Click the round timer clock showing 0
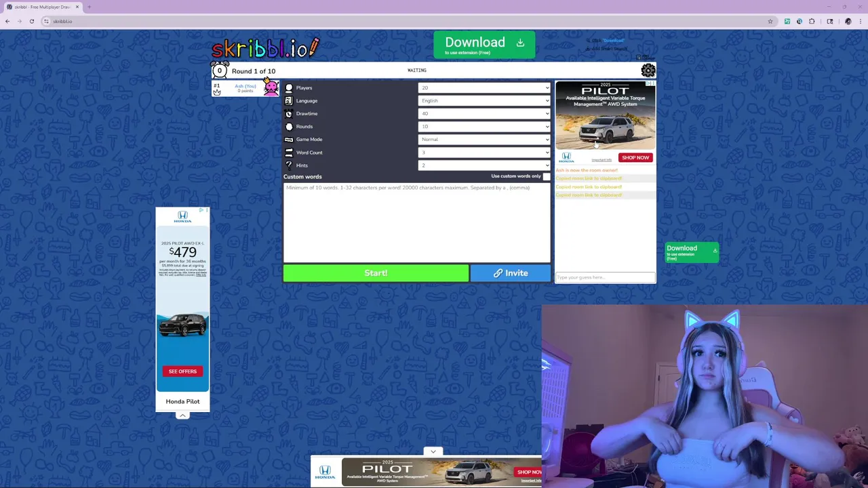 [219, 70]
